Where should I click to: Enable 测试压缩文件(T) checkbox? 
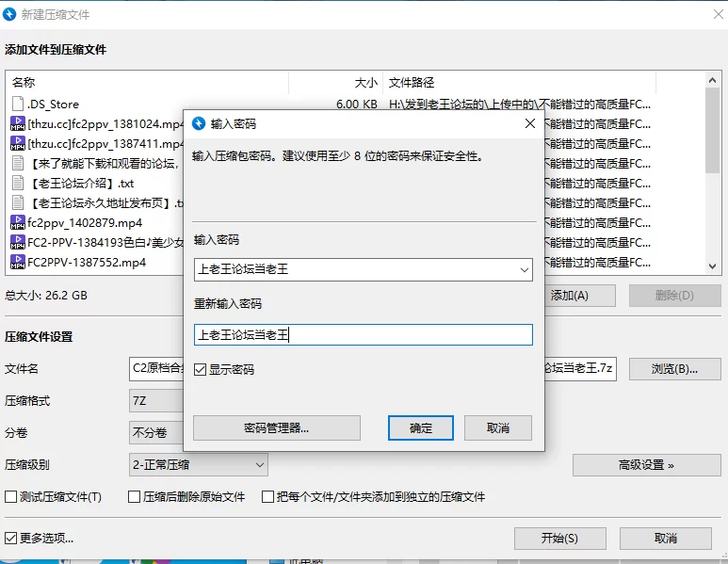pyautogui.click(x=10, y=497)
